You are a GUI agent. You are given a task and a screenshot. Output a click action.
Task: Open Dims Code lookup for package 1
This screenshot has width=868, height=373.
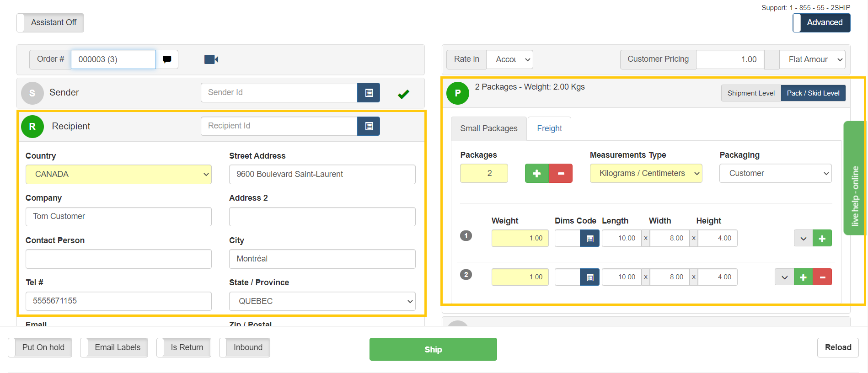click(589, 238)
